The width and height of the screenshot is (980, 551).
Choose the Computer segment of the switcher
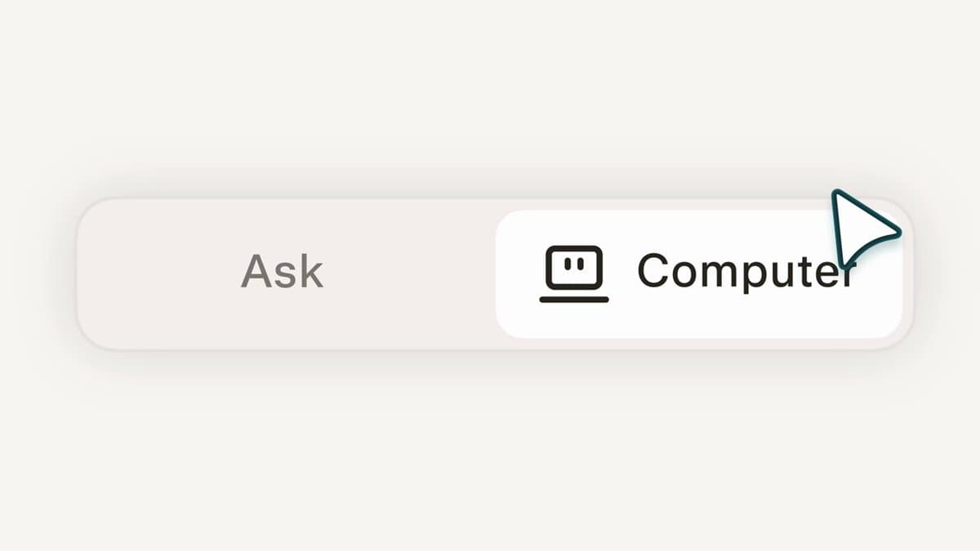[698, 273]
